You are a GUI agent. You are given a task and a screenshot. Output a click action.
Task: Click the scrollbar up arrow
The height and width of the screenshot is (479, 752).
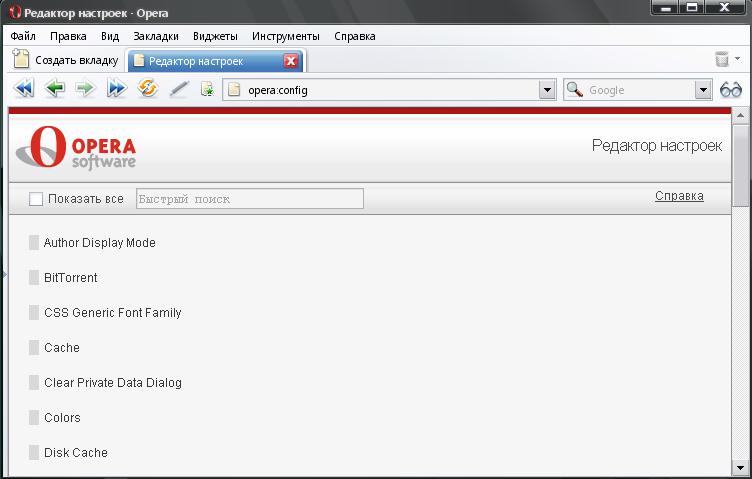click(x=740, y=116)
